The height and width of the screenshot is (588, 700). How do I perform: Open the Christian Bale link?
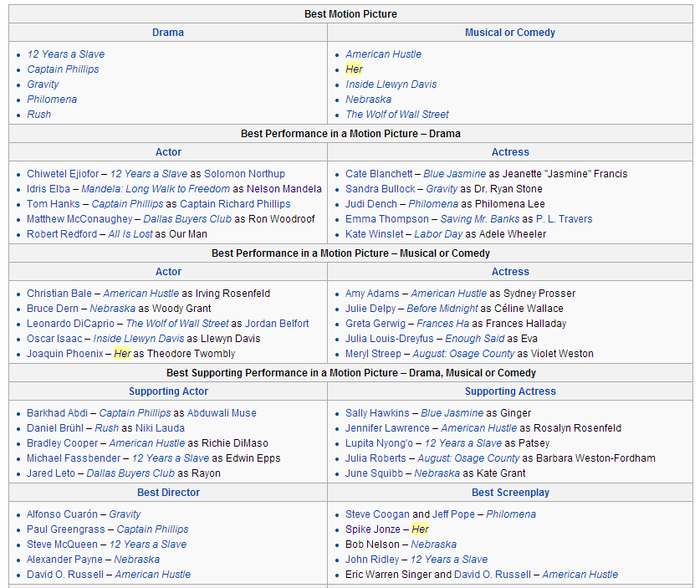tap(59, 294)
